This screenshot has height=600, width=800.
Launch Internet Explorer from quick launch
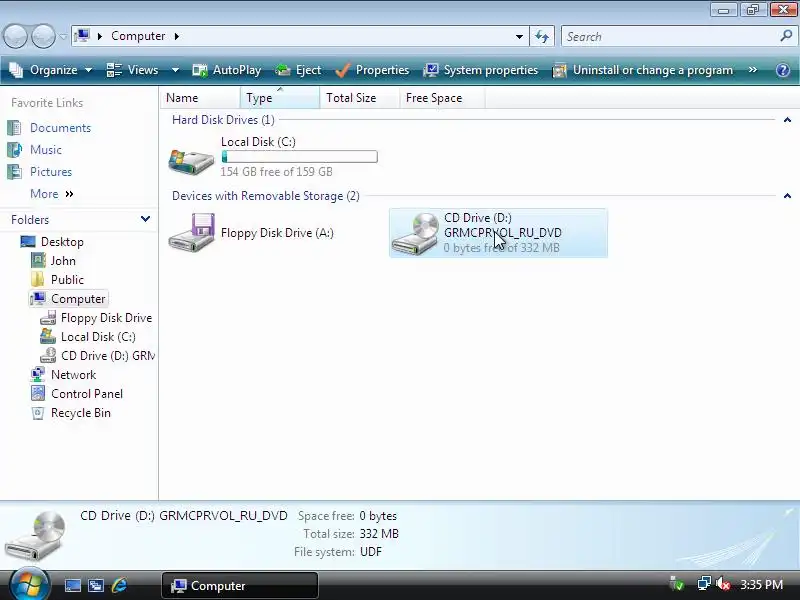coord(119,585)
